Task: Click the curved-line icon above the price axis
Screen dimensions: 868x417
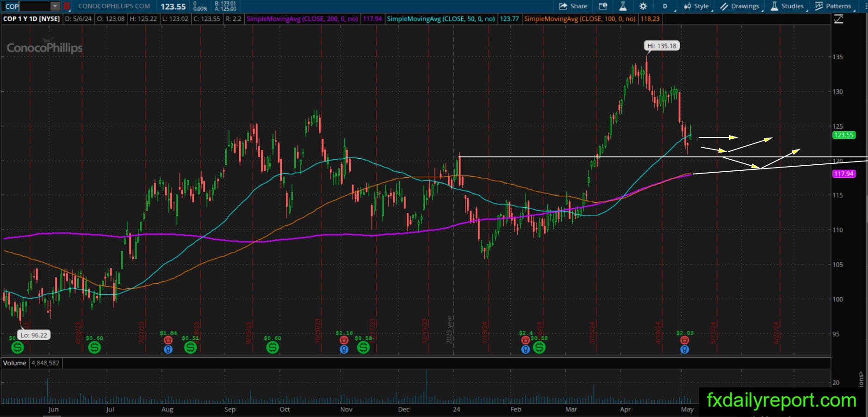Action: point(838,19)
